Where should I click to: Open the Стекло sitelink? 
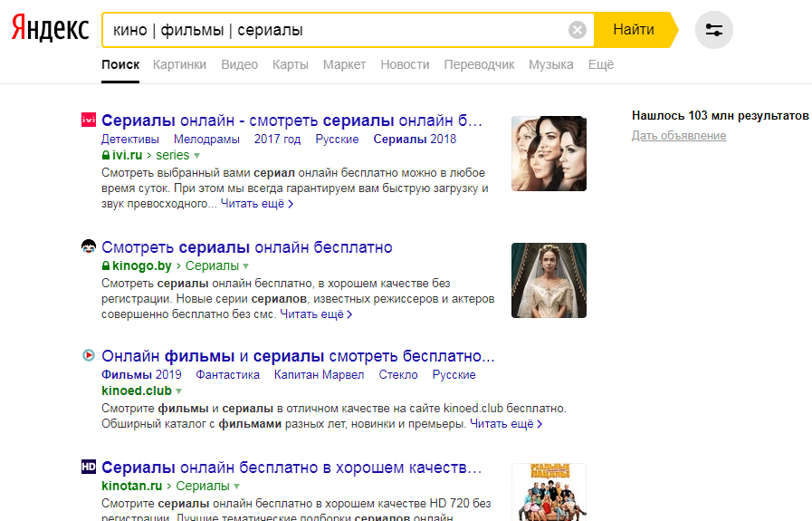pos(398,375)
